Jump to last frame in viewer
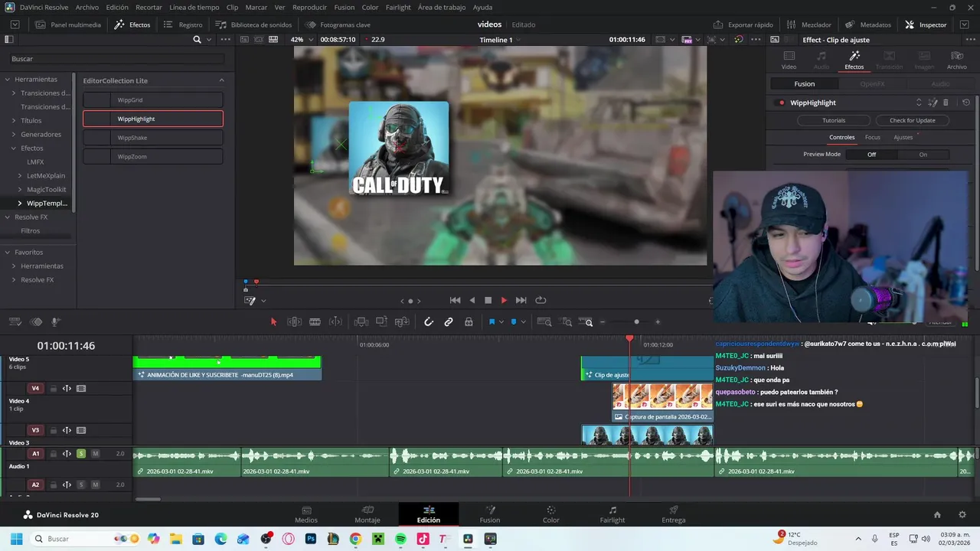The width and height of the screenshot is (980, 551). tap(521, 301)
